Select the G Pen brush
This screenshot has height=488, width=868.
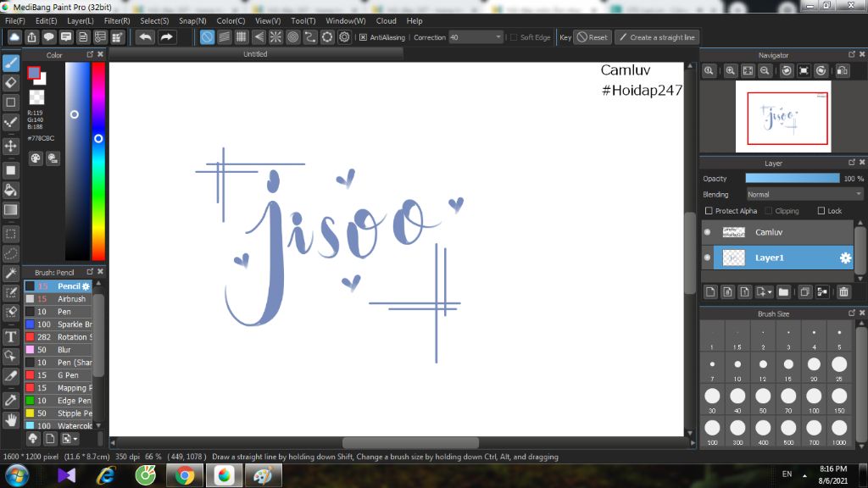58,375
